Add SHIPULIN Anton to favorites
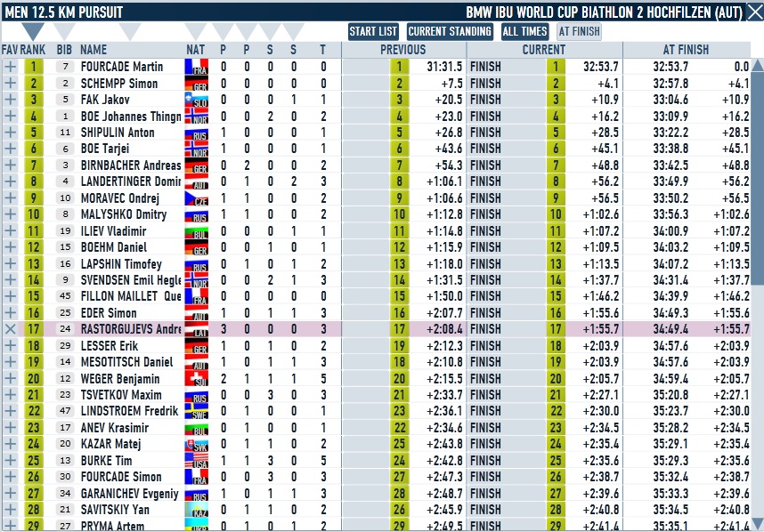 point(10,133)
